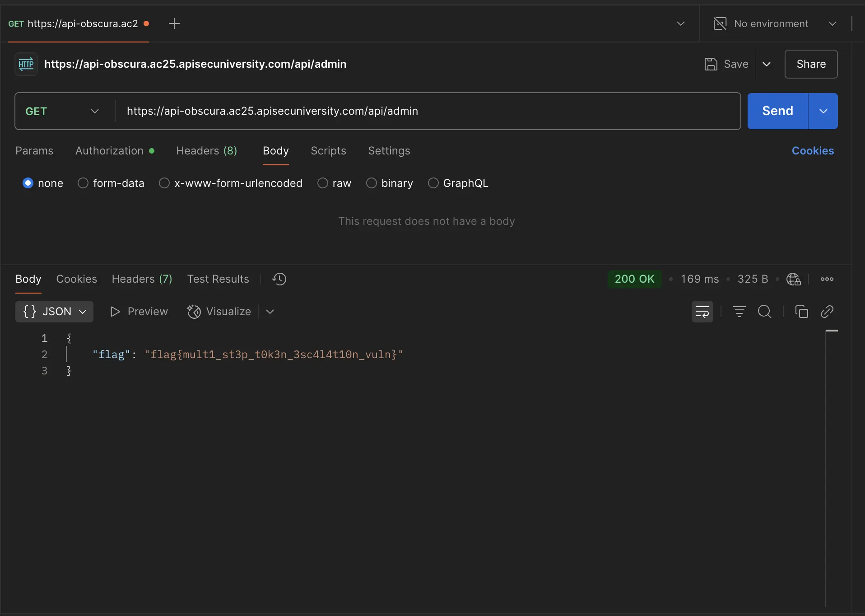The image size is (865, 616).
Task: Open the response more-options ellipsis
Action: [x=827, y=279]
